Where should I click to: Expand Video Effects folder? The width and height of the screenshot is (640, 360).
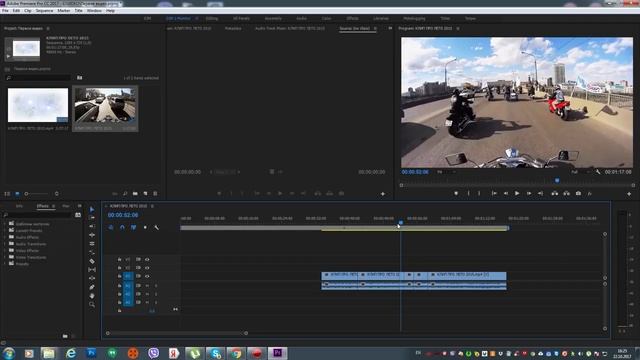pyautogui.click(x=5, y=251)
